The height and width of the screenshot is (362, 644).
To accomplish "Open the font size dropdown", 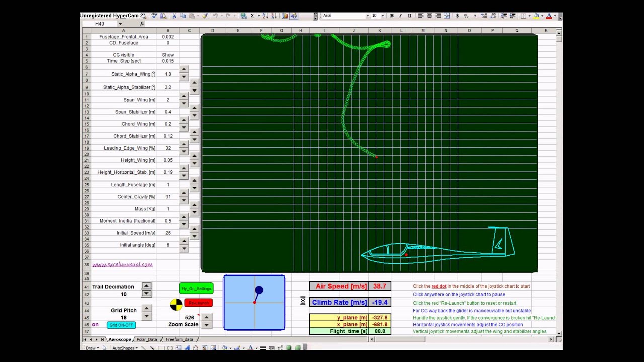I will pos(383,16).
